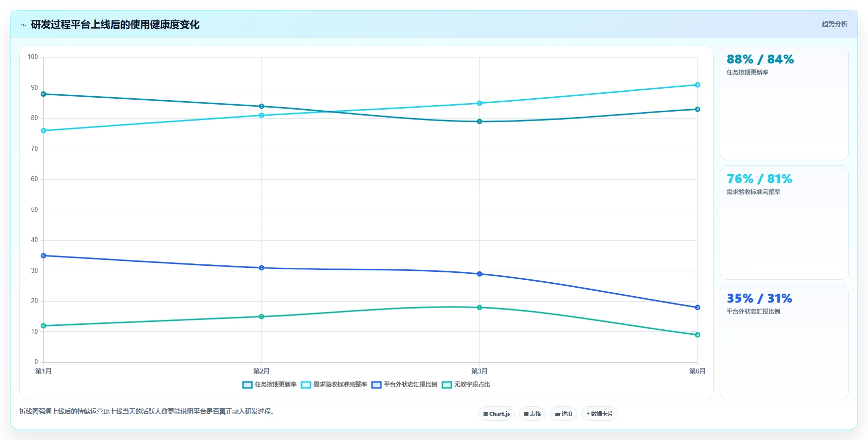Click 任务按期更新率 data point at 第1月
This screenshot has height=440, width=868.
click(44, 94)
